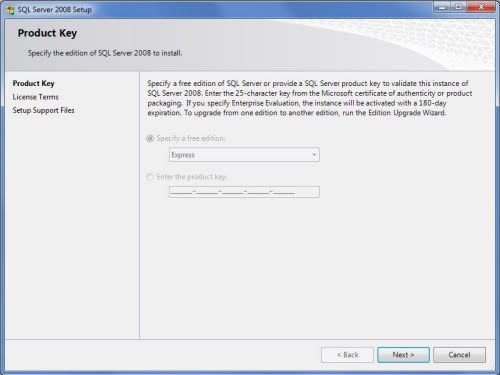Minimize the SQL Server 2008 Setup window

tap(442, 7)
